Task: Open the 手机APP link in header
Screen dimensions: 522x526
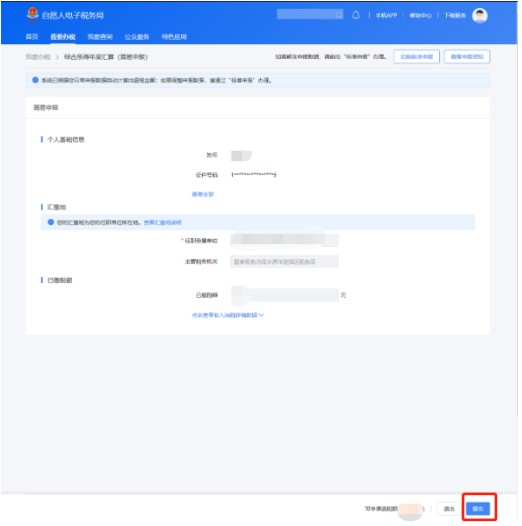Action: click(386, 15)
